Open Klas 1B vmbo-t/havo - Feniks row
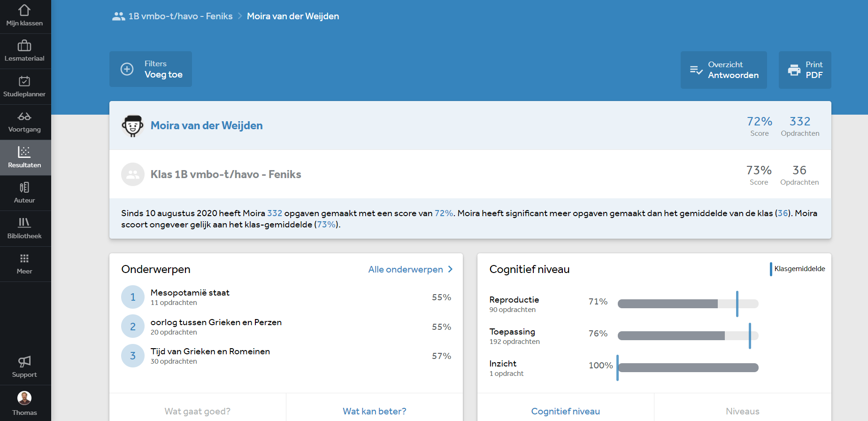The image size is (868, 421). point(470,174)
